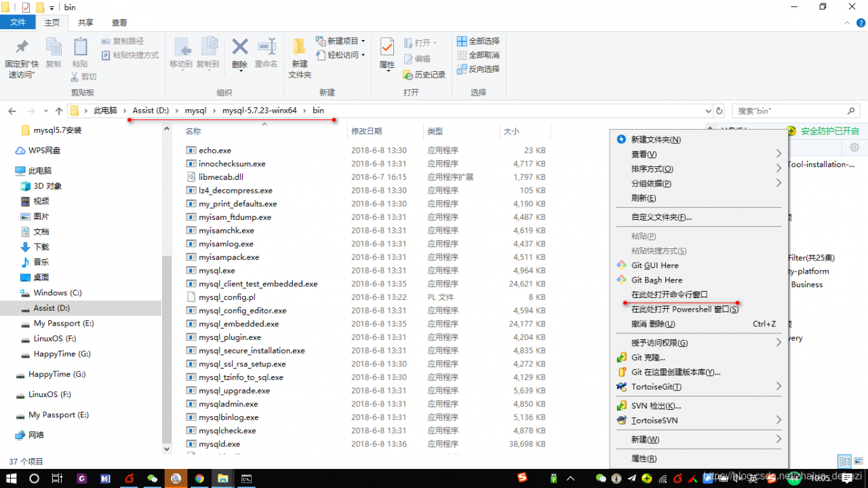Click the 剪切 scissors icon
Viewport: 868px width, 488px height.
click(x=74, y=77)
